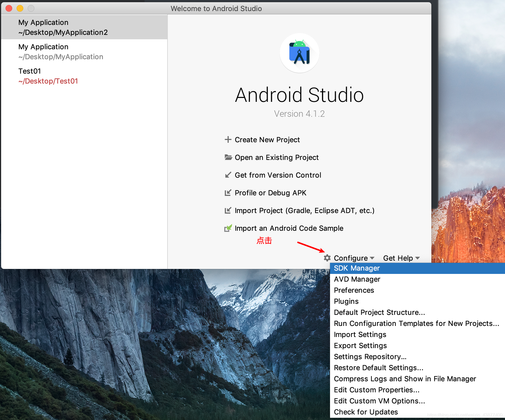Image resolution: width=505 pixels, height=420 pixels.
Task: Click the Welcome to Android Studio title bar
Action: coord(216,8)
